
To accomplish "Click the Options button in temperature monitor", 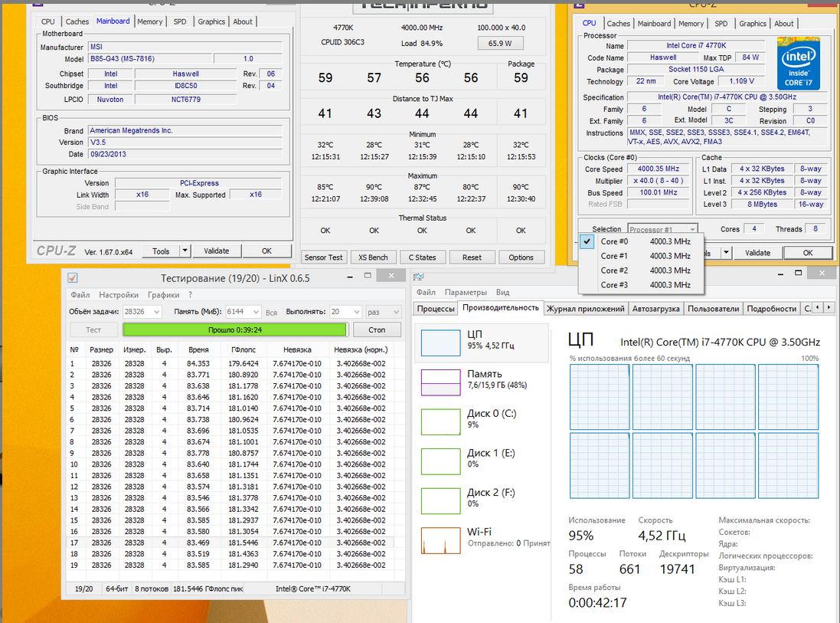I will pos(521,257).
